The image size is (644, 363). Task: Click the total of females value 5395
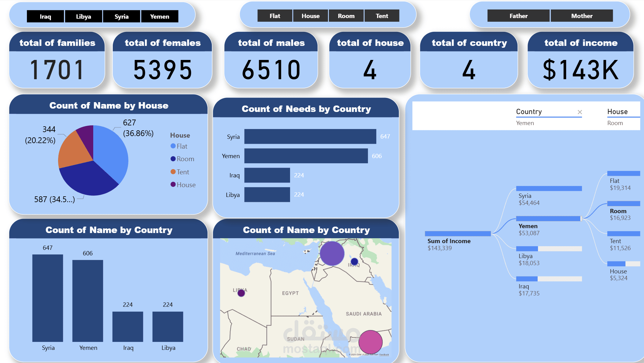163,70
